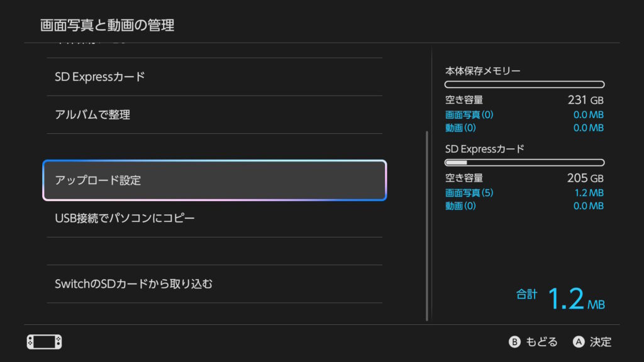Screen dimensions: 644x362
Task: Click 画面写真(0) under 本体保存メモリー
Action: [x=469, y=115]
